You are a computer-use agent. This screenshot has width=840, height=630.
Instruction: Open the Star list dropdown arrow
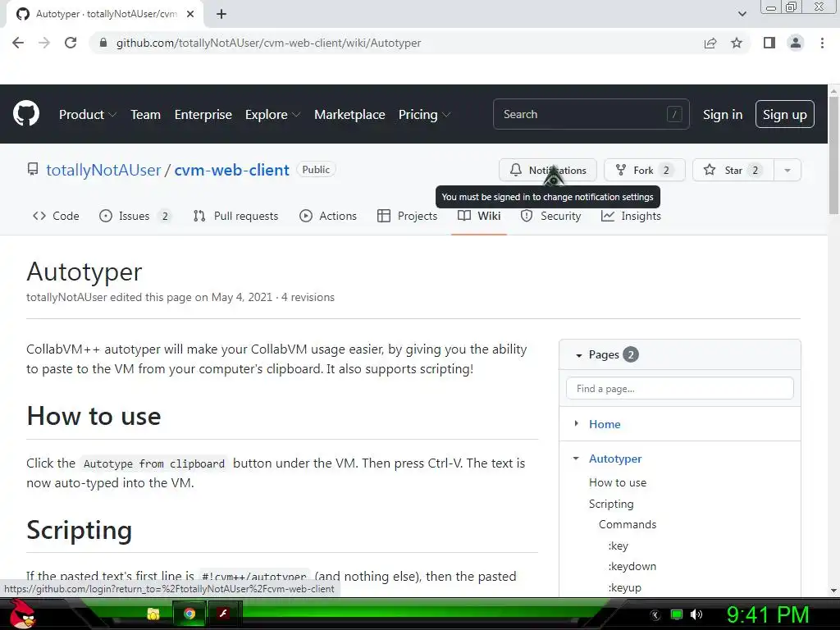point(787,170)
